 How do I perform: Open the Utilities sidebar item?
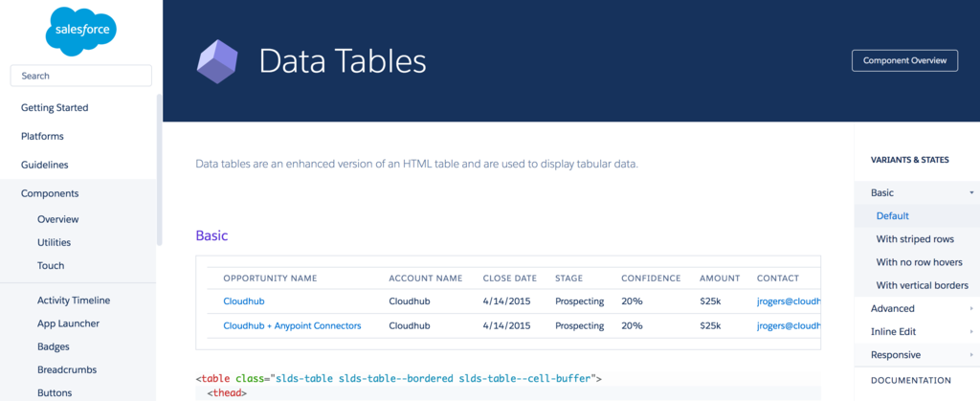tap(54, 242)
